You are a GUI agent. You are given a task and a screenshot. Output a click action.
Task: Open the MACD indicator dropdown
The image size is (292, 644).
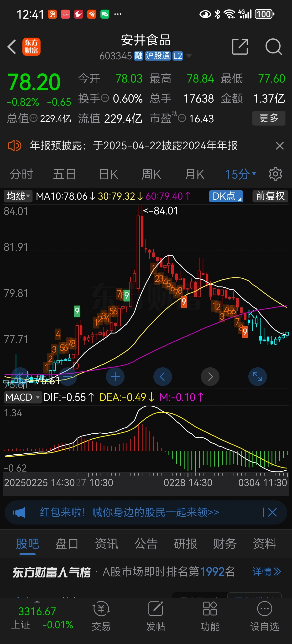23,397
